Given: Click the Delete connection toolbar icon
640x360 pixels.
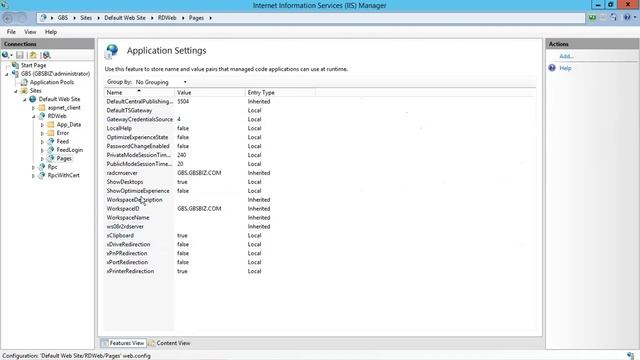Looking at the screenshot, I should point(46,55).
